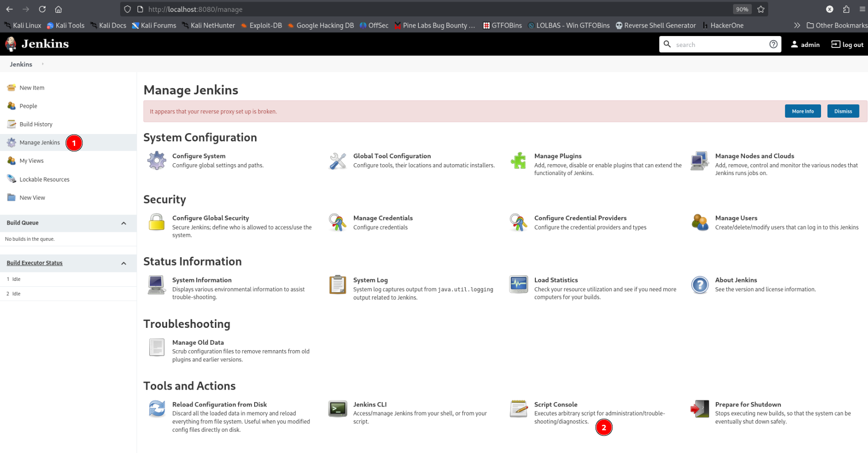Open the browser hamburger menu
Screen dimensions: 868x453
pos(863,9)
